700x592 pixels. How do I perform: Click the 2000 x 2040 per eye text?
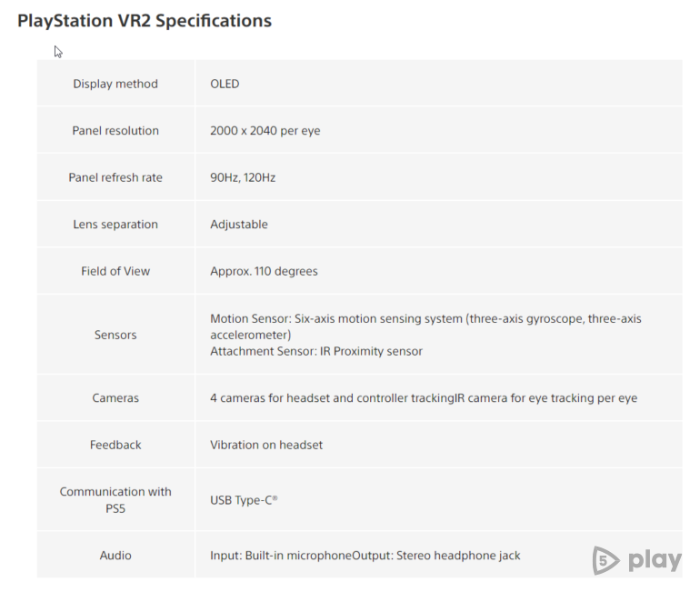coord(265,131)
